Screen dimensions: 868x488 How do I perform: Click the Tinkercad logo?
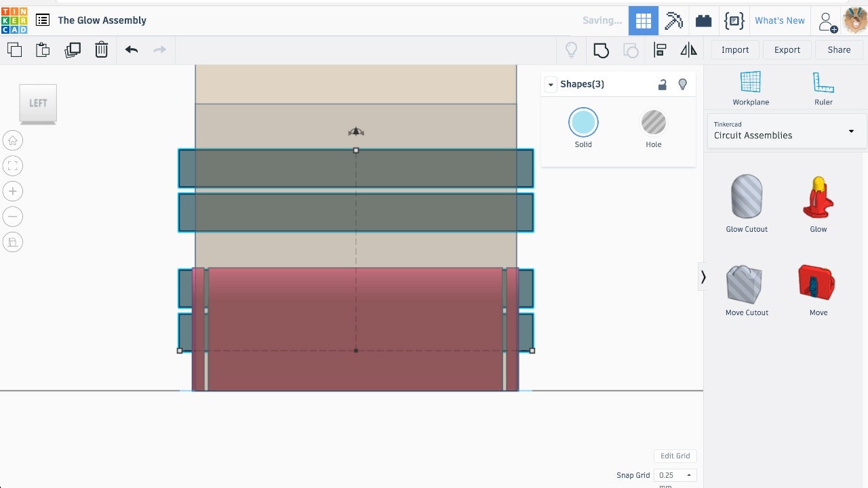tap(14, 20)
